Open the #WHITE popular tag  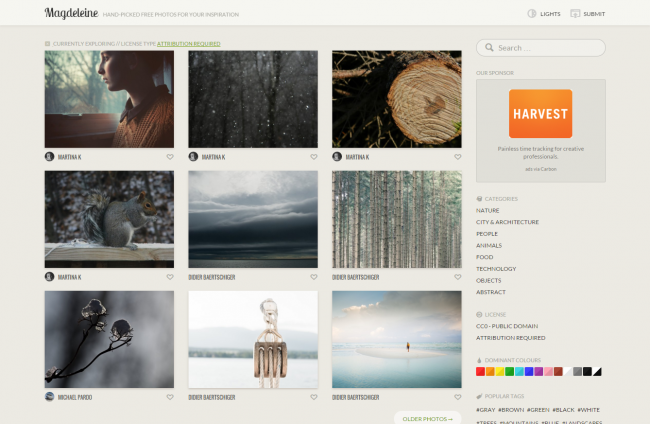tap(589, 409)
